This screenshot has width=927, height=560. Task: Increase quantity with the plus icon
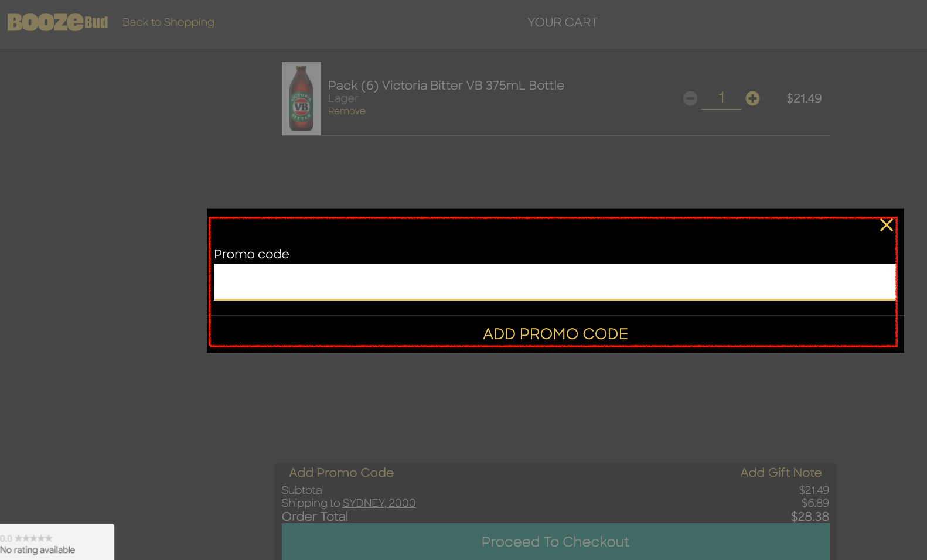point(752,98)
